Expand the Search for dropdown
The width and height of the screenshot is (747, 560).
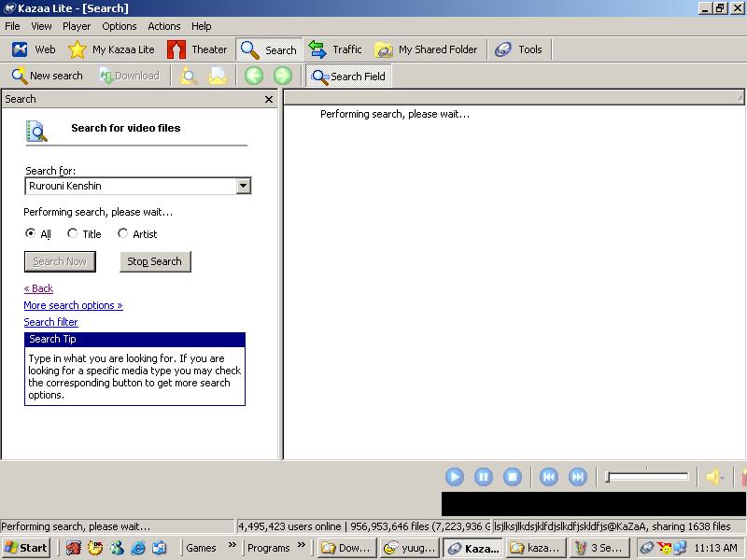click(243, 186)
